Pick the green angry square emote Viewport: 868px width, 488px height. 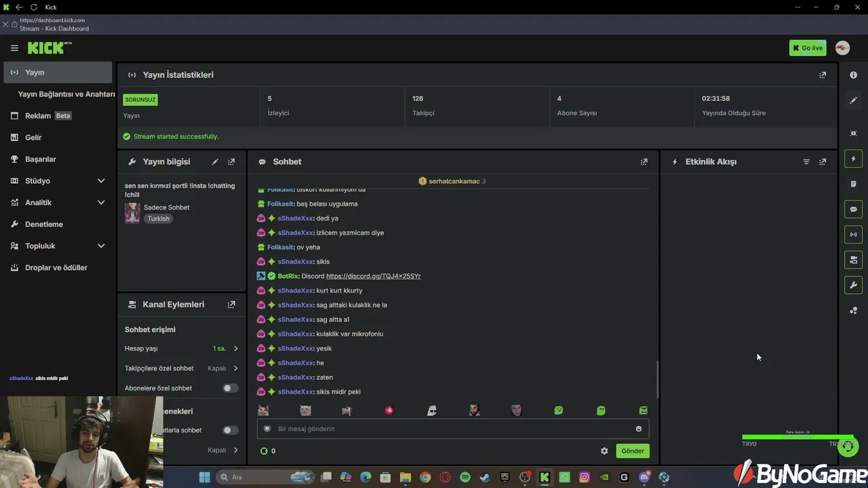point(644,410)
